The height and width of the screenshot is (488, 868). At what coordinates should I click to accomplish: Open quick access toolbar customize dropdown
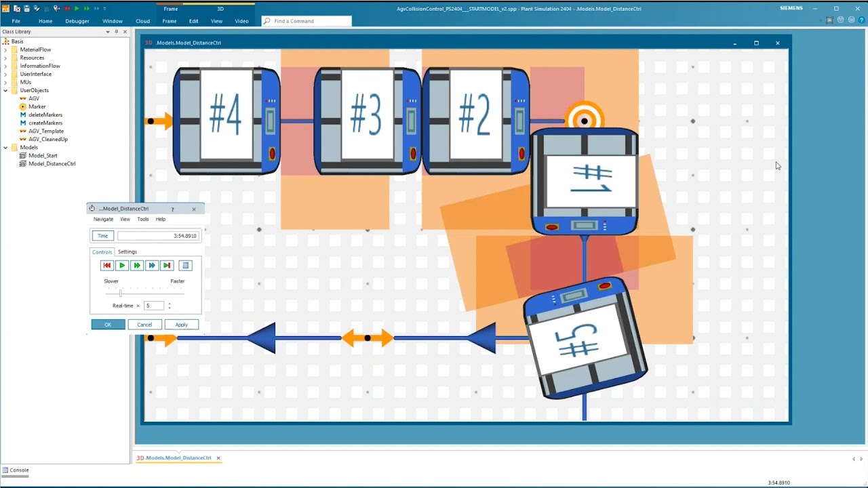[104, 9]
